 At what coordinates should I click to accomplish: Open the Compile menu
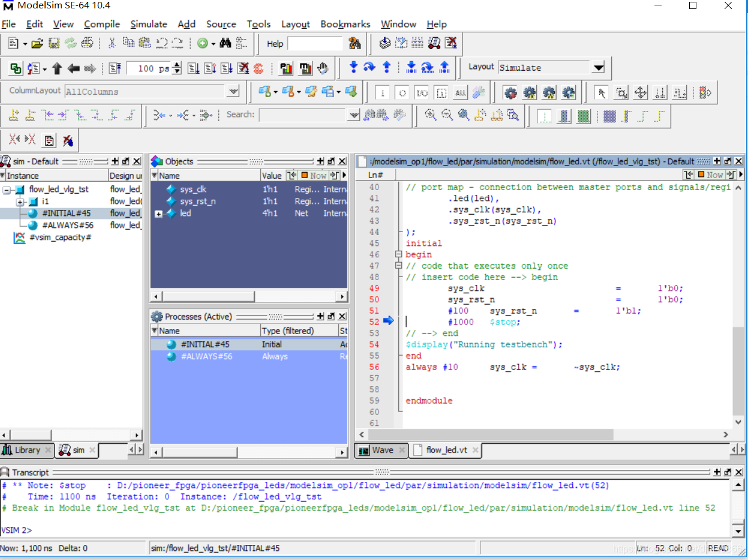102,24
